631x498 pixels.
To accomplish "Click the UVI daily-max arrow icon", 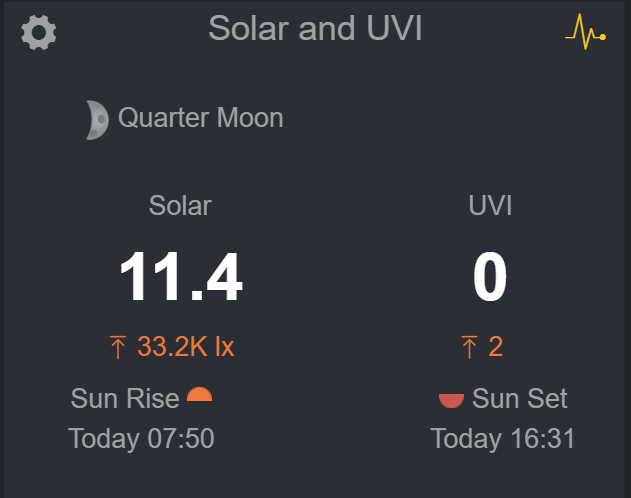I will point(469,347).
